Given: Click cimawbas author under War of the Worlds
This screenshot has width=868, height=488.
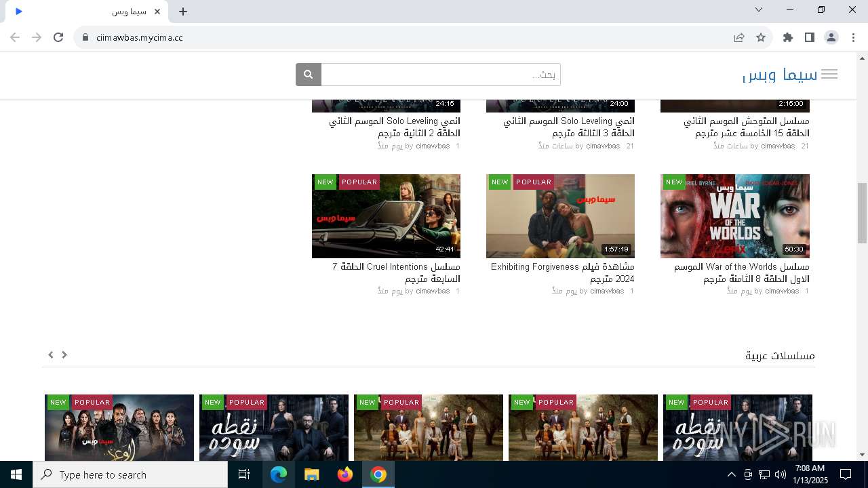Looking at the screenshot, I should coord(782,291).
